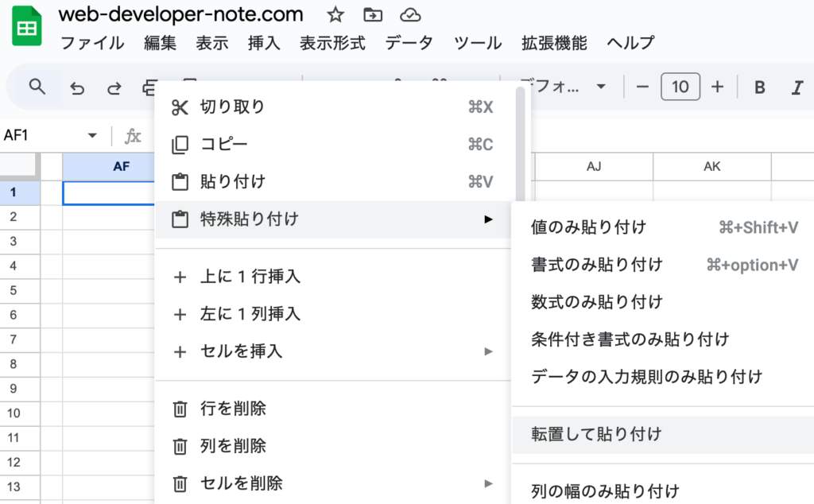The image size is (814, 504).
Task: Check the cloud save status icon
Action: click(x=409, y=15)
